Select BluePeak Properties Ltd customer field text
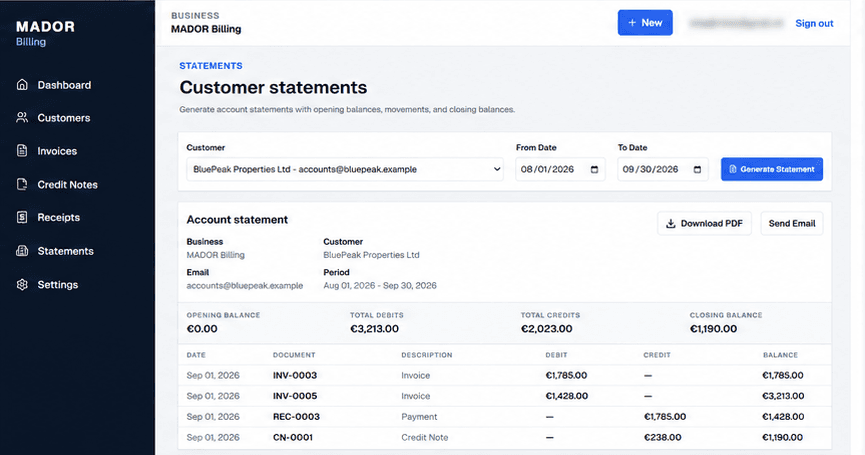This screenshot has width=865, height=455. click(x=305, y=169)
